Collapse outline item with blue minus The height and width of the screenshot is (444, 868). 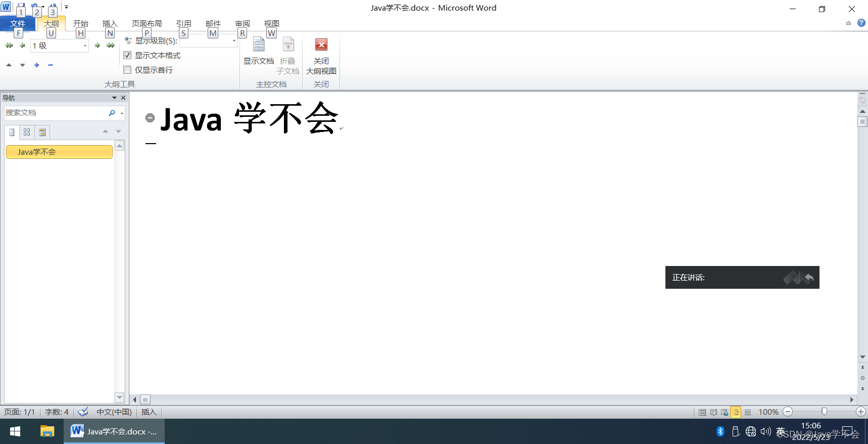tap(50, 65)
